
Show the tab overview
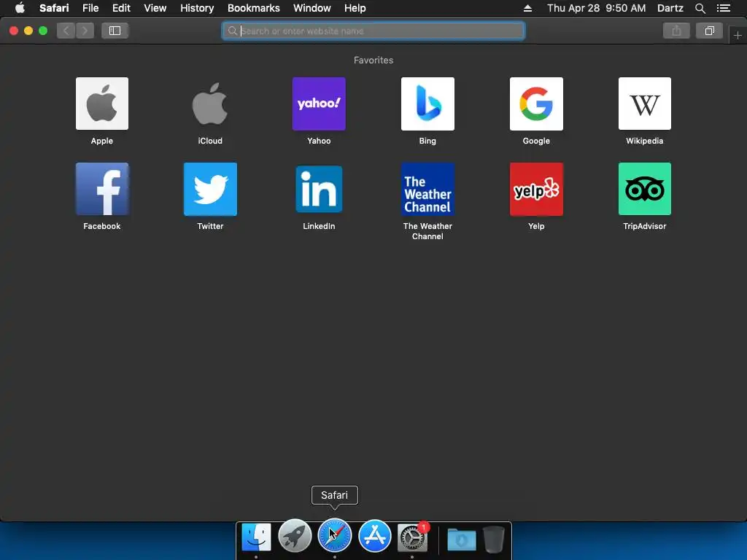click(709, 31)
